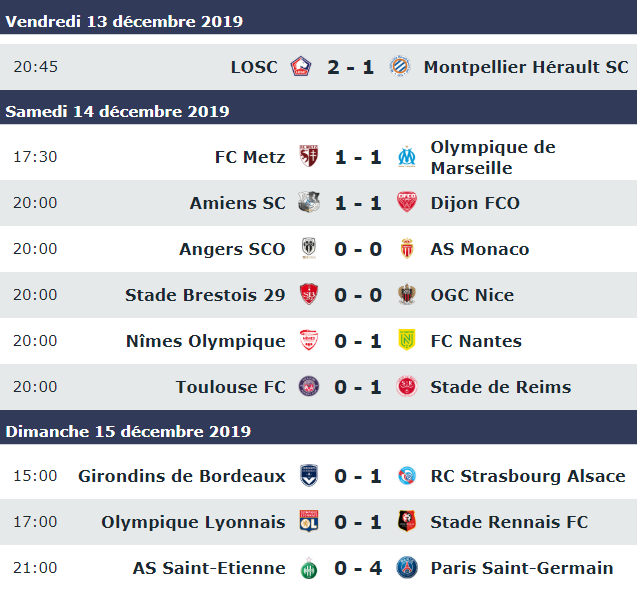Open the Saint-Etienne 0 - 4 PSG score
637x590 pixels.
tap(358, 568)
